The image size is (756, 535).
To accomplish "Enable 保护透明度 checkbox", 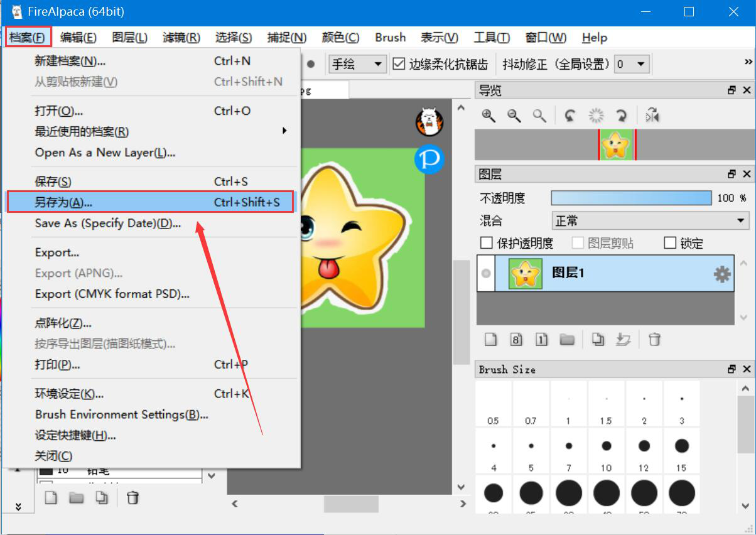I will coord(486,243).
